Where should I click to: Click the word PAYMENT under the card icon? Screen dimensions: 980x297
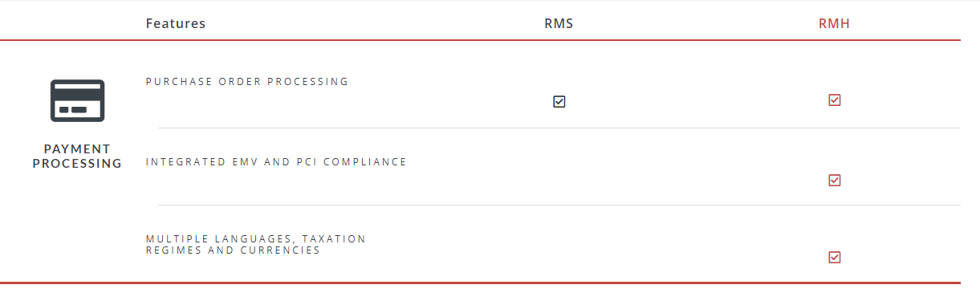click(x=77, y=149)
